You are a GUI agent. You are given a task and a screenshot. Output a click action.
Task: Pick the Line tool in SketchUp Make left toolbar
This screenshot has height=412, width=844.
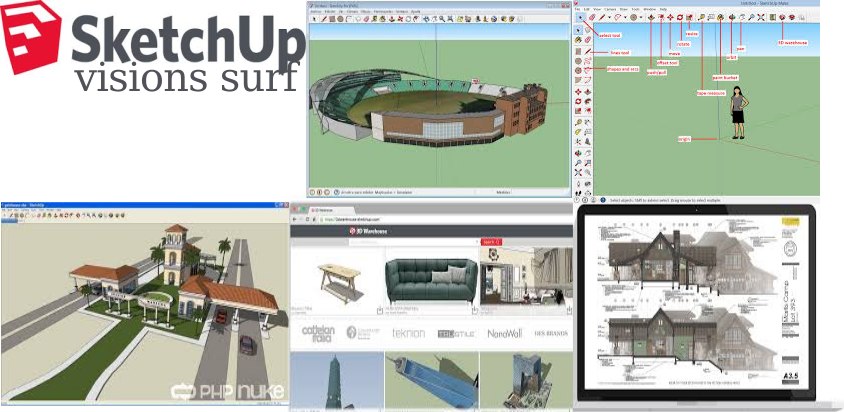[x=588, y=51]
